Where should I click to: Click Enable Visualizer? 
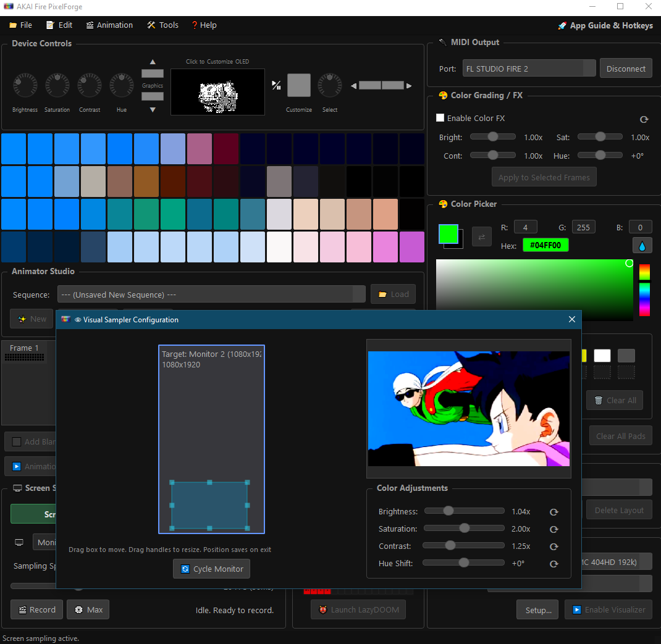click(x=608, y=609)
